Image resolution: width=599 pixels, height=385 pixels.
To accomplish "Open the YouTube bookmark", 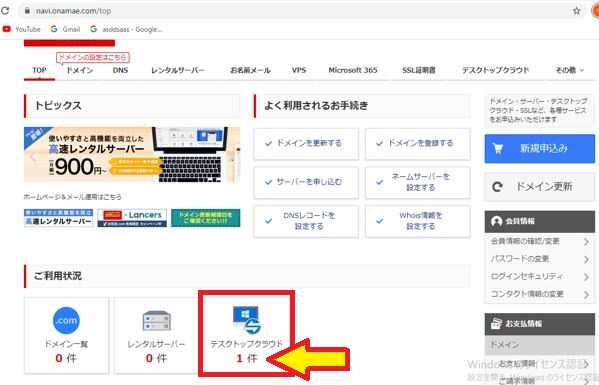I will [21, 29].
